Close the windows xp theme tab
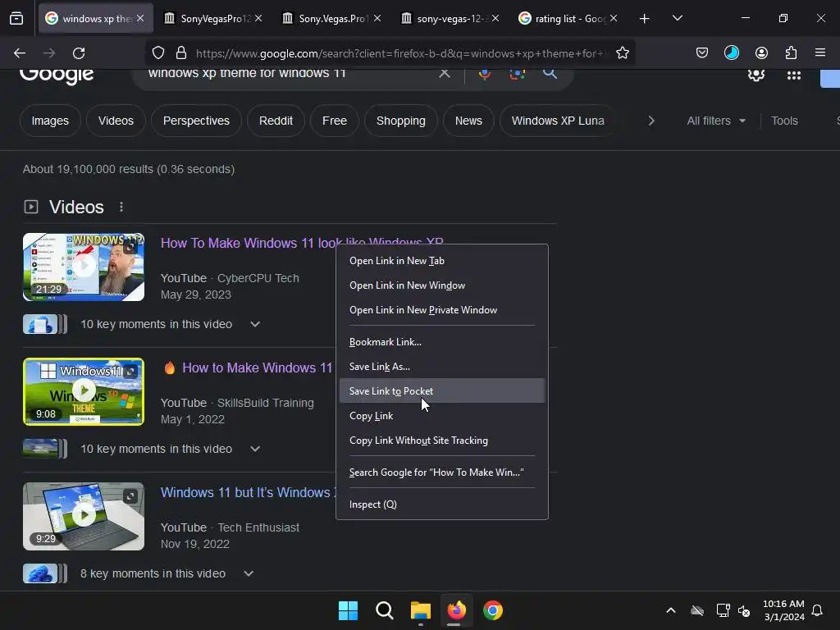 point(140,19)
